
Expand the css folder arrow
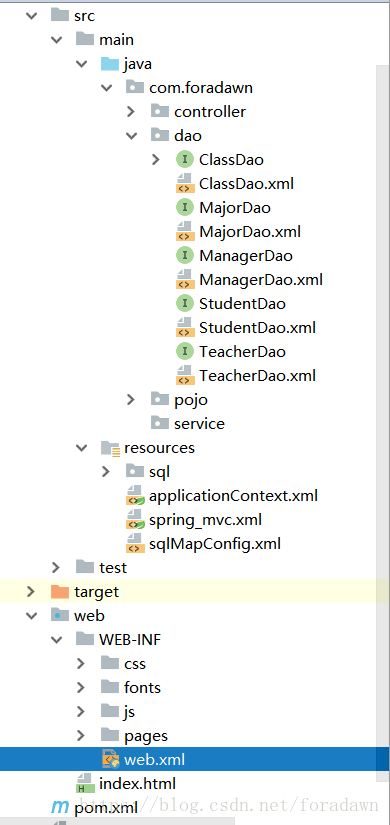pyautogui.click(x=81, y=663)
